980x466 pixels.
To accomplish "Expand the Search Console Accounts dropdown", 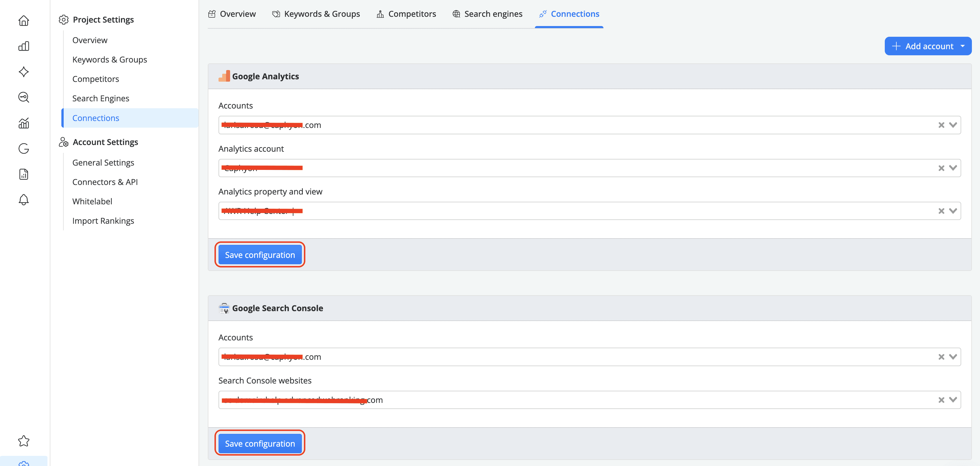I will (x=953, y=356).
